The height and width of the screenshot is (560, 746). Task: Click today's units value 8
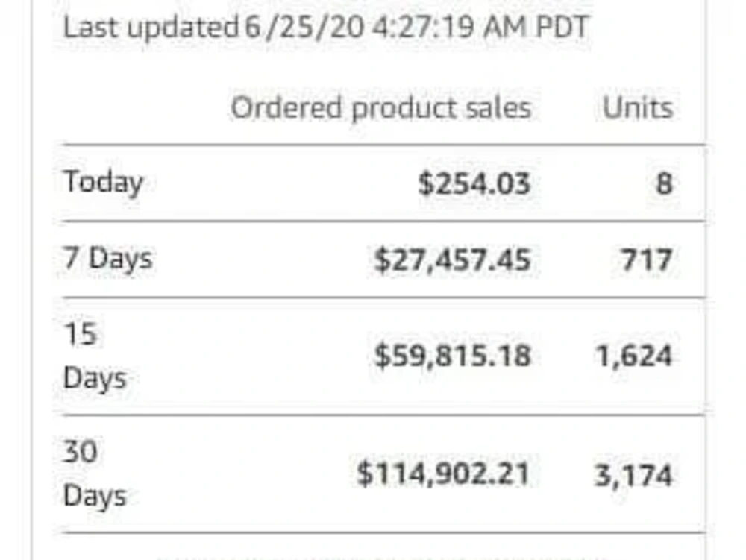point(664,183)
